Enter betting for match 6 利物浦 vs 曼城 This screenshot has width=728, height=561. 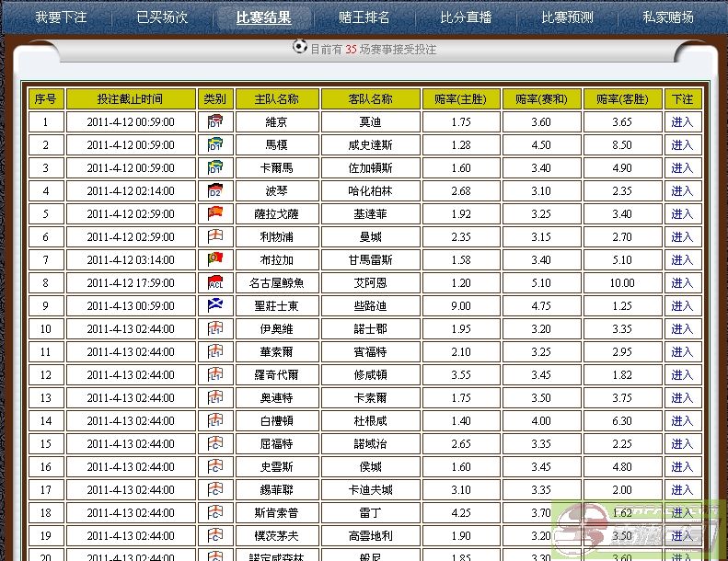point(682,236)
